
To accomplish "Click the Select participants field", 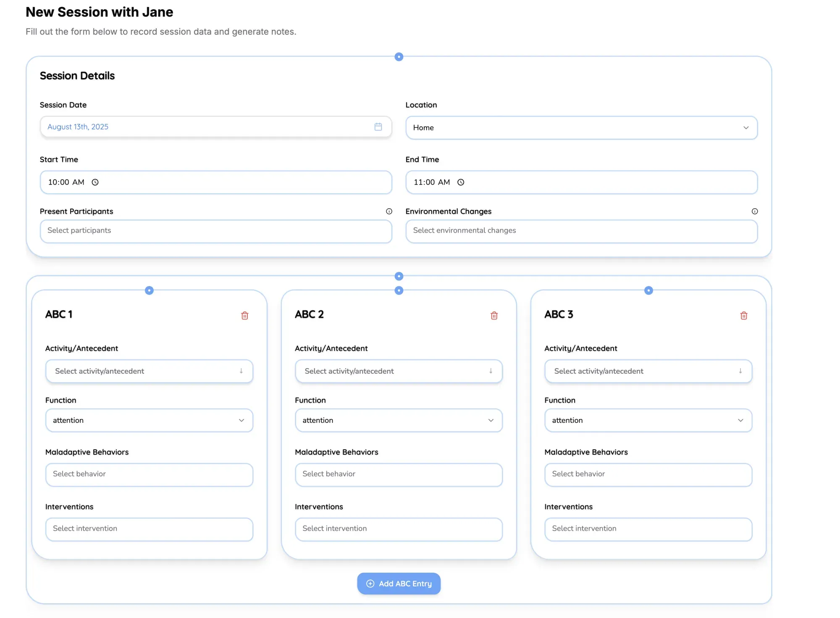I will (x=216, y=231).
